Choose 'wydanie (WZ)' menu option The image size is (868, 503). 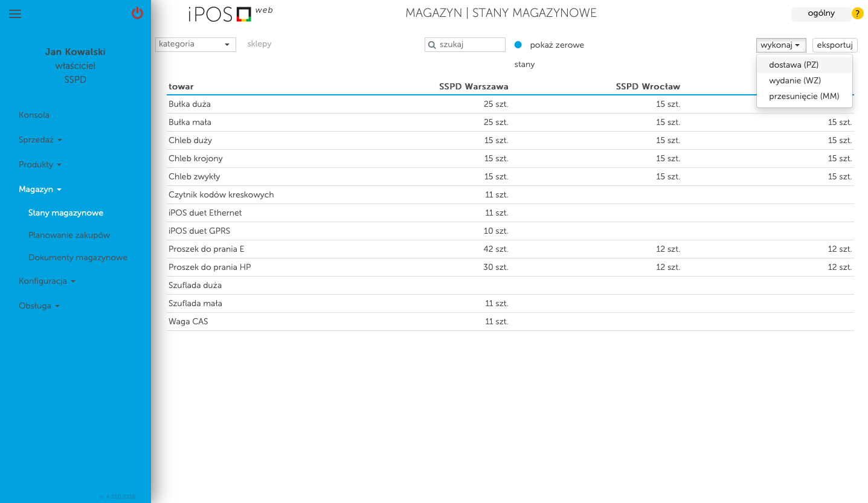(x=794, y=80)
